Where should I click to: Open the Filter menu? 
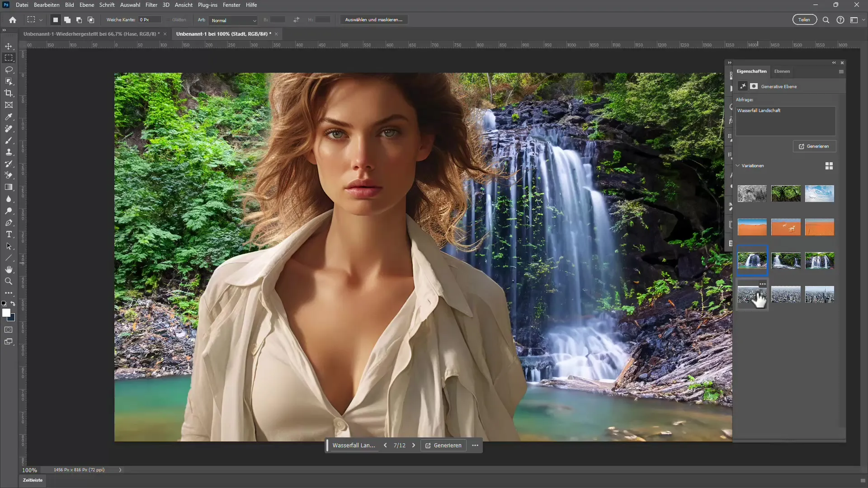151,5
